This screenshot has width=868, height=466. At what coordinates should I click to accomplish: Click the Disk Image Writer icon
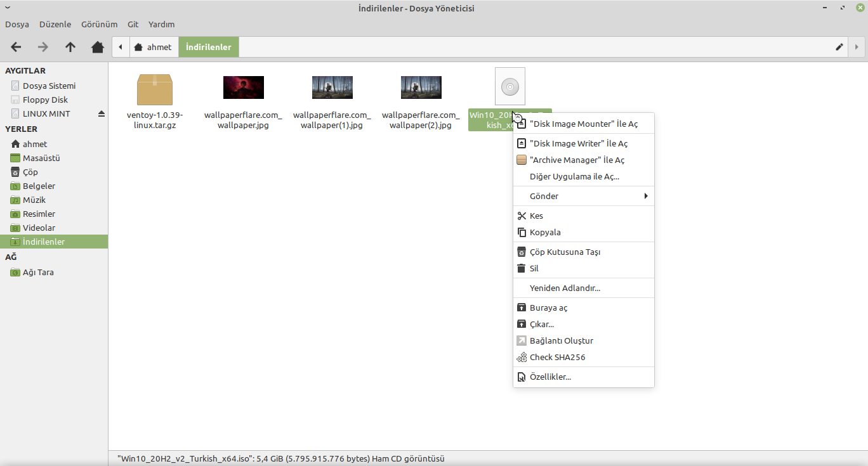(x=522, y=144)
